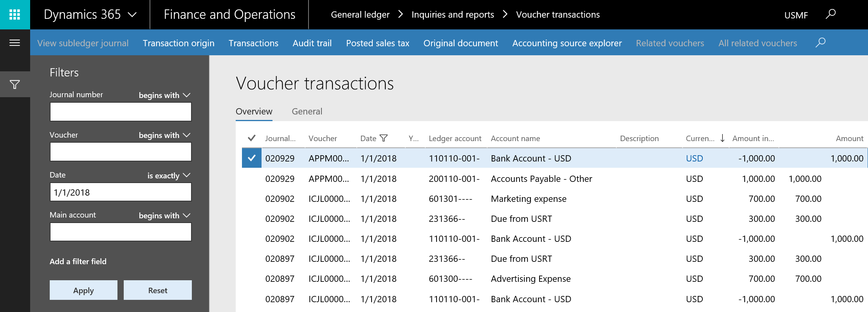
Task: Open Audit trail
Action: (x=312, y=43)
